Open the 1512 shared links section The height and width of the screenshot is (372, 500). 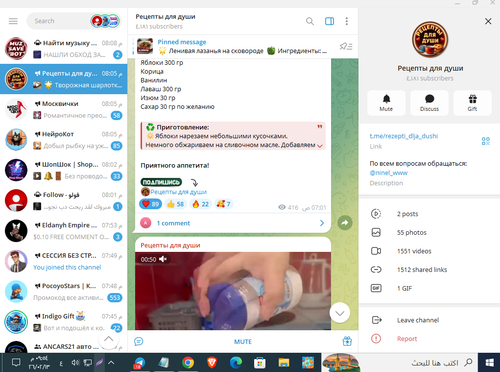point(429,269)
